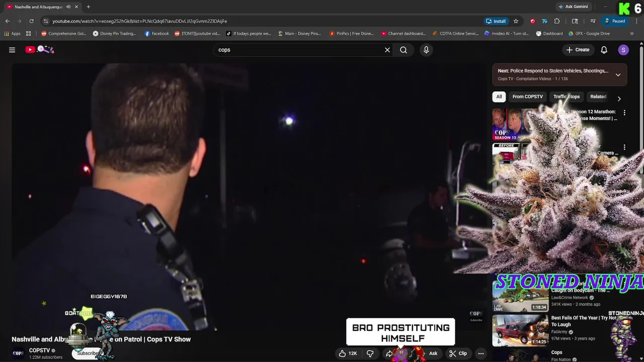Open the Comprehensive Gol... bookmark
This screenshot has width=644, height=362.
(63, 34)
